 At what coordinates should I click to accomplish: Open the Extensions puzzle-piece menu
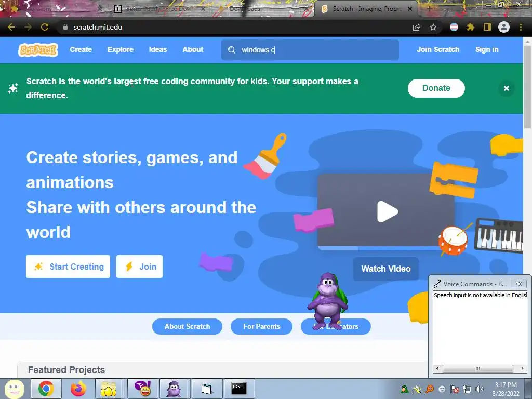[x=471, y=27]
